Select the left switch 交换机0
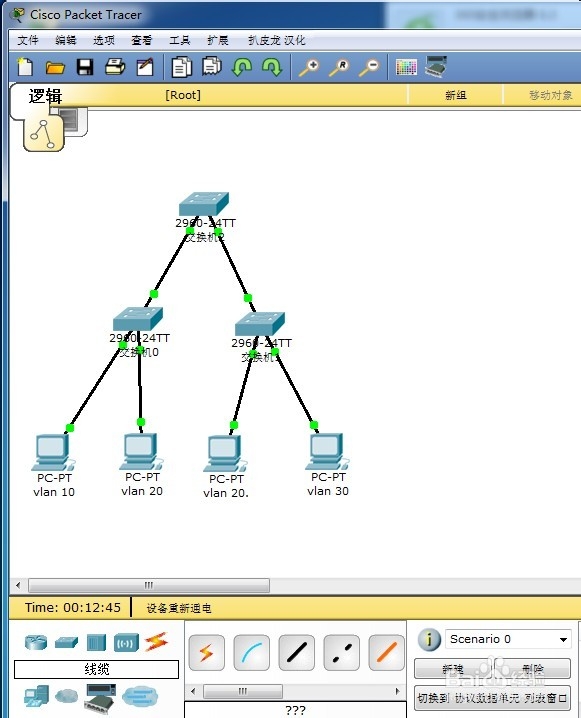This screenshot has height=718, width=581. coord(138,319)
